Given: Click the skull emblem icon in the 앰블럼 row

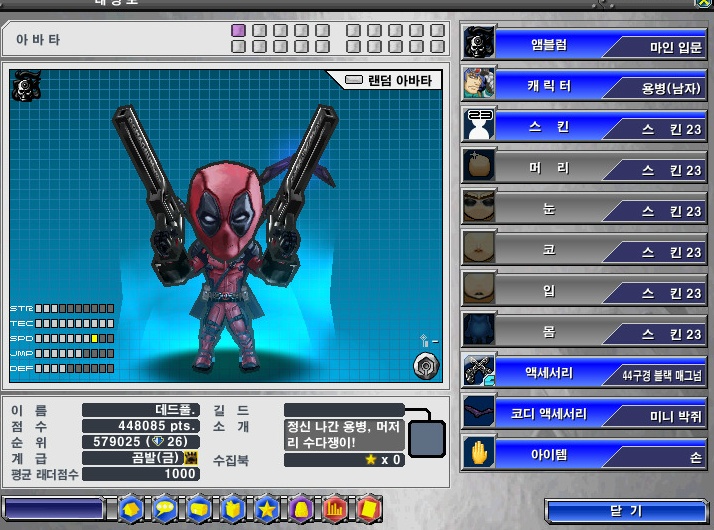Looking at the screenshot, I should 479,43.
